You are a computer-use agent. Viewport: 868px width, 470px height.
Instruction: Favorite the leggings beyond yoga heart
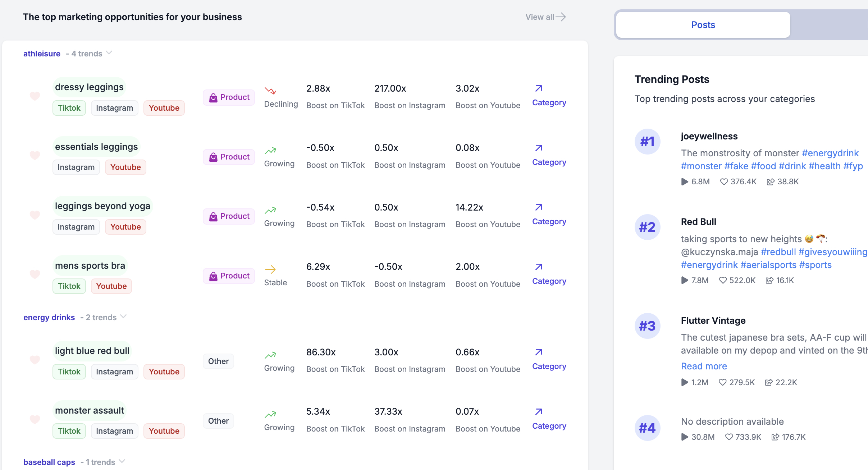click(x=35, y=215)
